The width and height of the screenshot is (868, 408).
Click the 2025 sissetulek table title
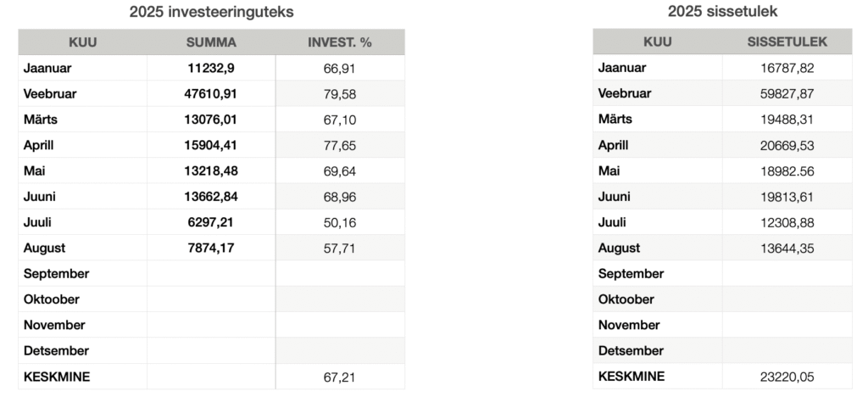722,11
